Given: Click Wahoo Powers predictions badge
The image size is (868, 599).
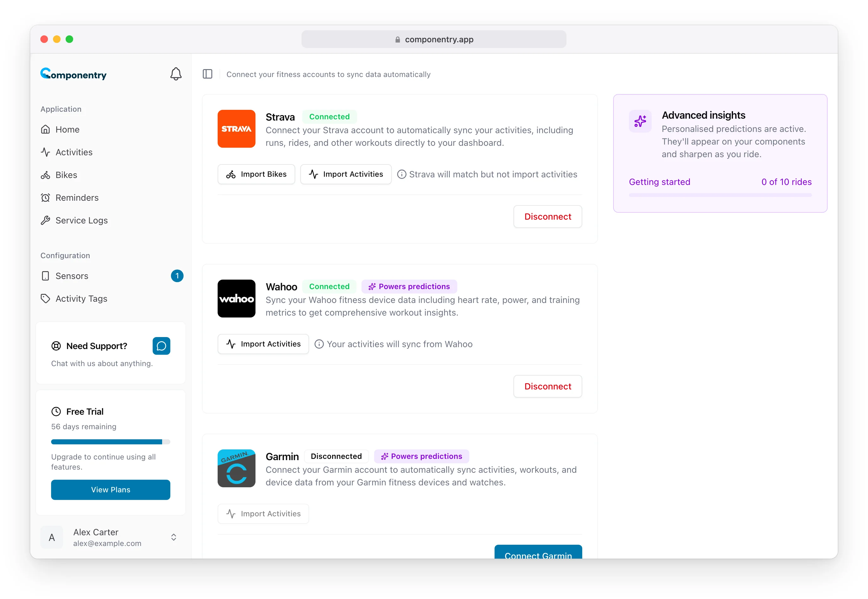Looking at the screenshot, I should [x=409, y=286].
